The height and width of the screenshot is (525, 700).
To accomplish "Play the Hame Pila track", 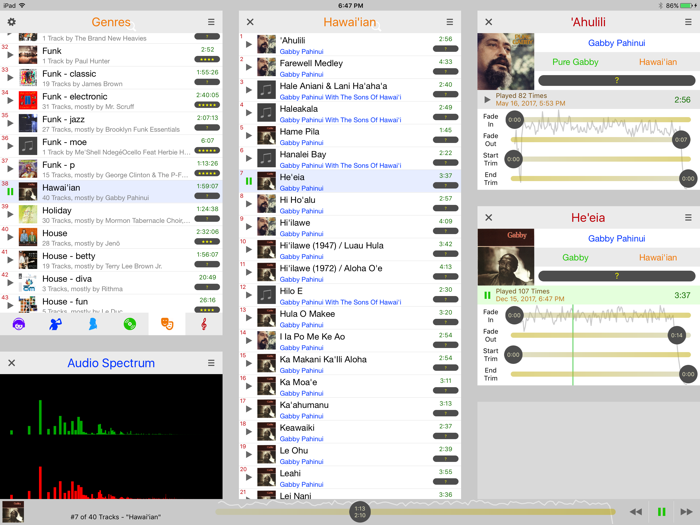I will coord(249,136).
